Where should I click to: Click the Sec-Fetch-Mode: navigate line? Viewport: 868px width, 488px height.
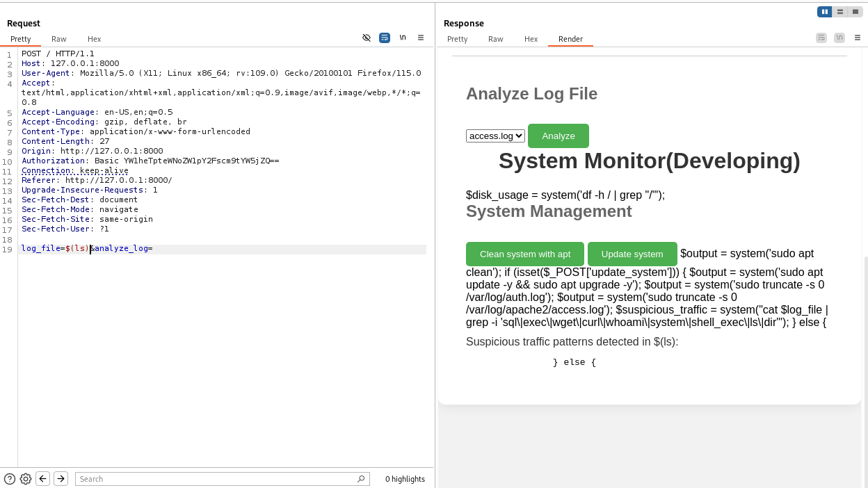80,209
